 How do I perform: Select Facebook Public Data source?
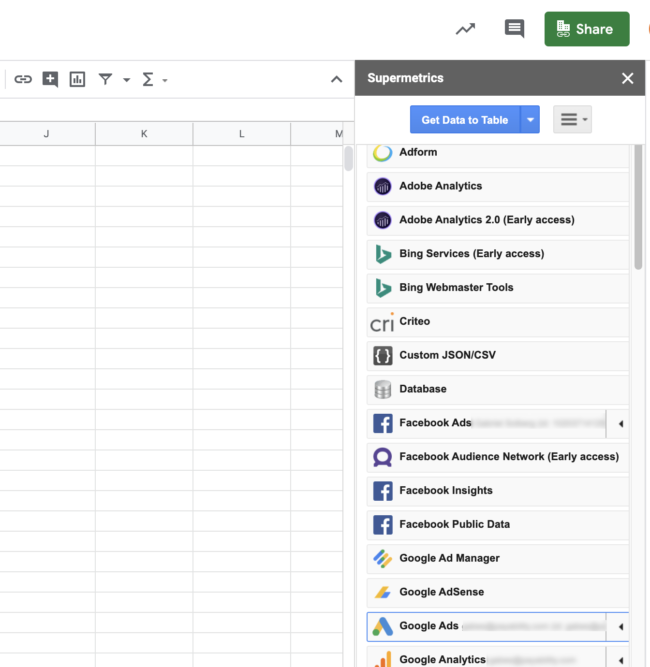[498, 524]
